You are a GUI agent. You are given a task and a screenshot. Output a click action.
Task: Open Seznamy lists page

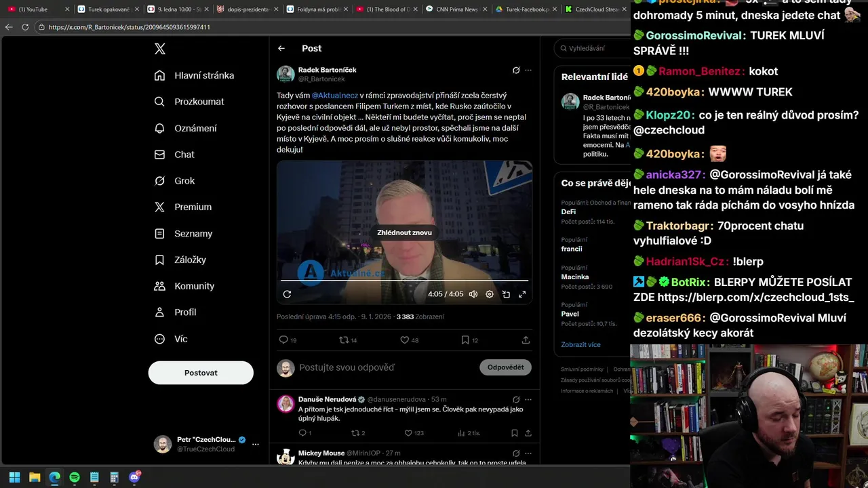[x=183, y=234]
